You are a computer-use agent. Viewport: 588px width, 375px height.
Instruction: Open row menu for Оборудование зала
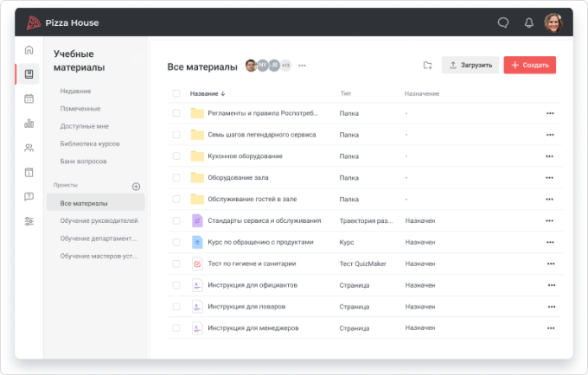[x=549, y=178]
